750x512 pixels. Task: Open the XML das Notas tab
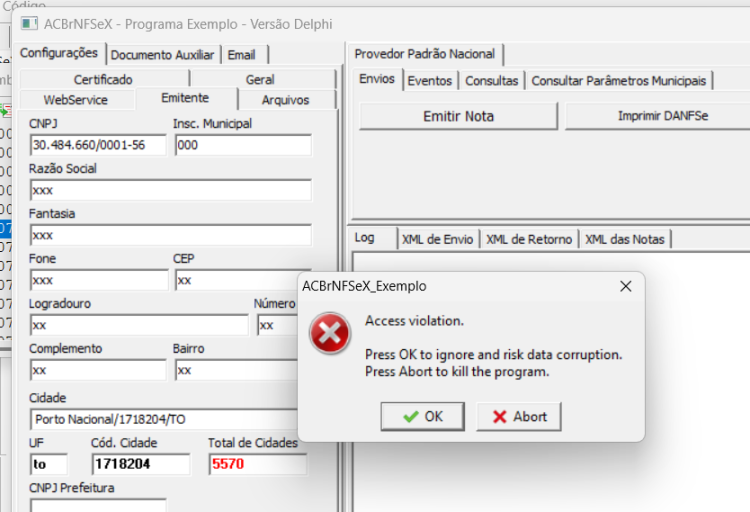[x=625, y=239]
